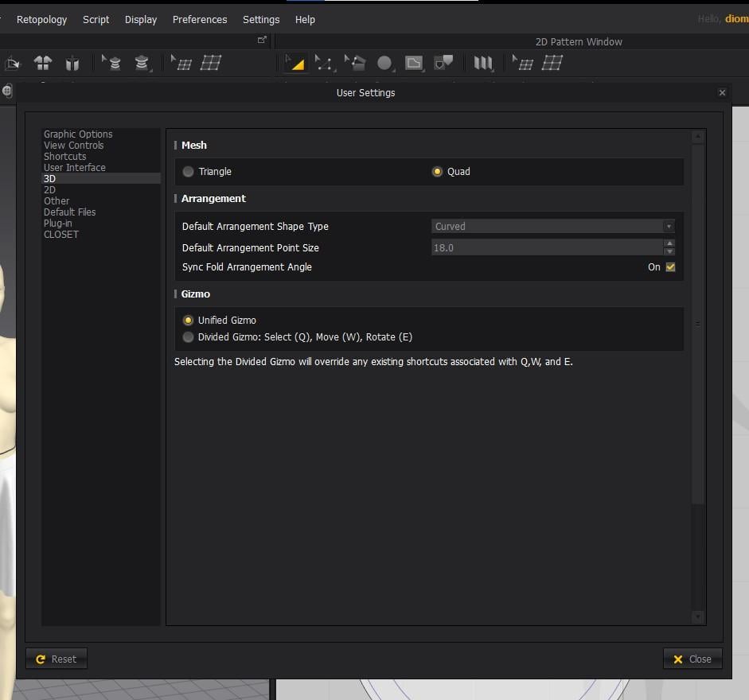The height and width of the screenshot is (700, 749).
Task: Open the Preferences menu
Action: pyautogui.click(x=200, y=19)
